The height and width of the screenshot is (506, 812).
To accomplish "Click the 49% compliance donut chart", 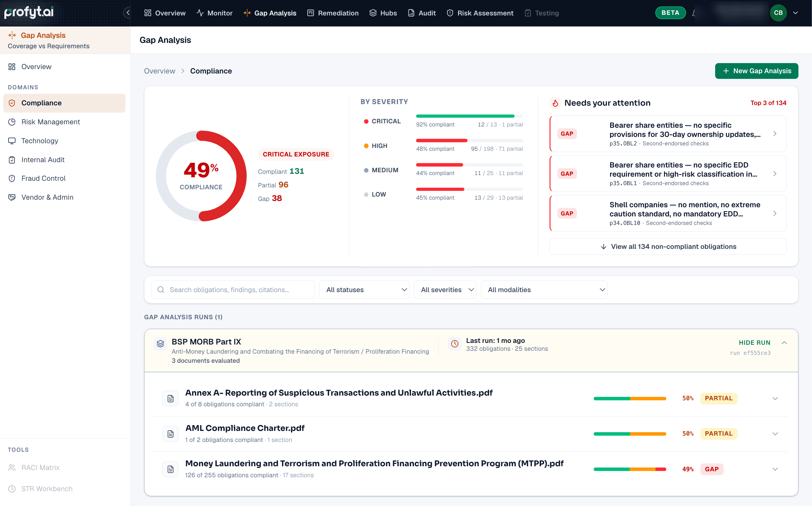I will pyautogui.click(x=201, y=176).
